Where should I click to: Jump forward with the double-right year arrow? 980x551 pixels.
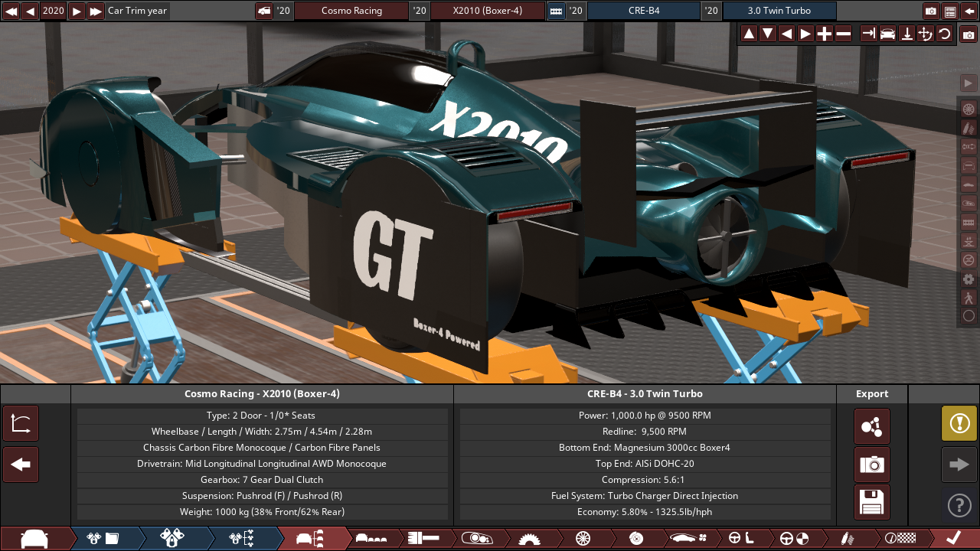click(x=96, y=11)
